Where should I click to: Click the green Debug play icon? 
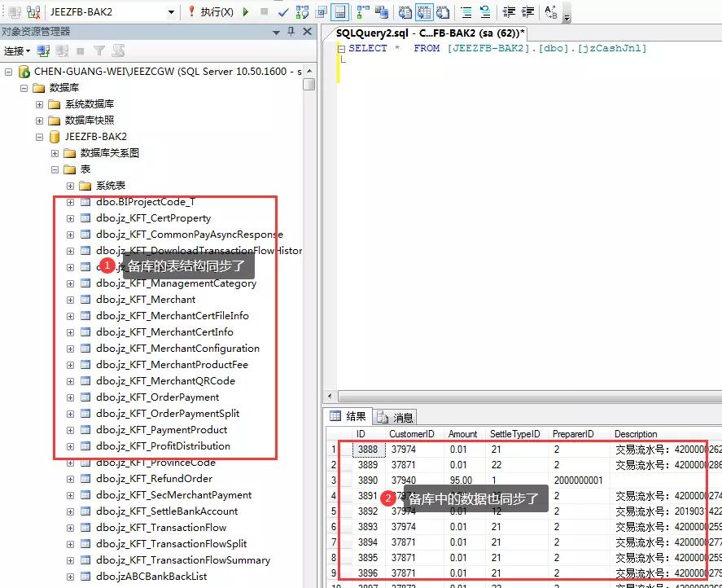(246, 12)
